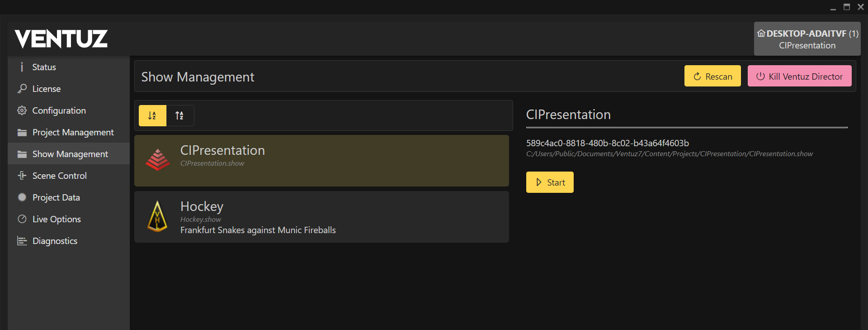Open Project Management section
Viewport: 868px width, 330px height.
[x=73, y=132]
